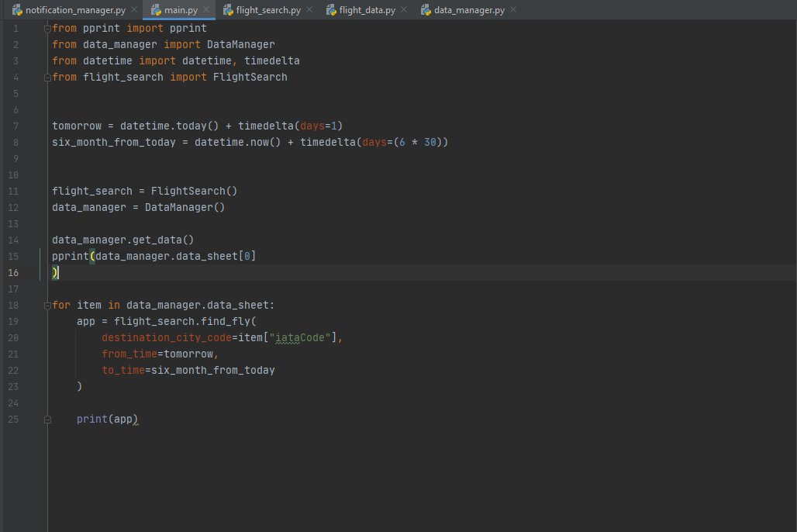Click 'data_manager.get_data()' on line 14

(123, 240)
